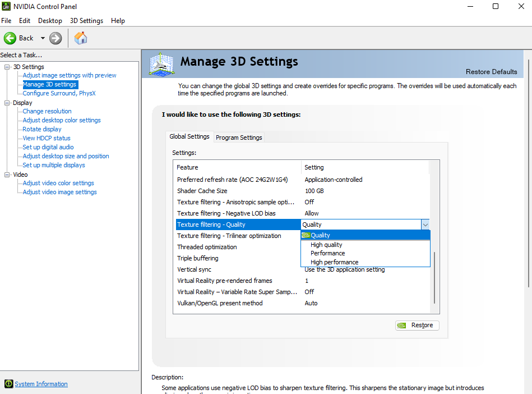The height and width of the screenshot is (394, 532).
Task: Open the File menu
Action: (x=6, y=21)
